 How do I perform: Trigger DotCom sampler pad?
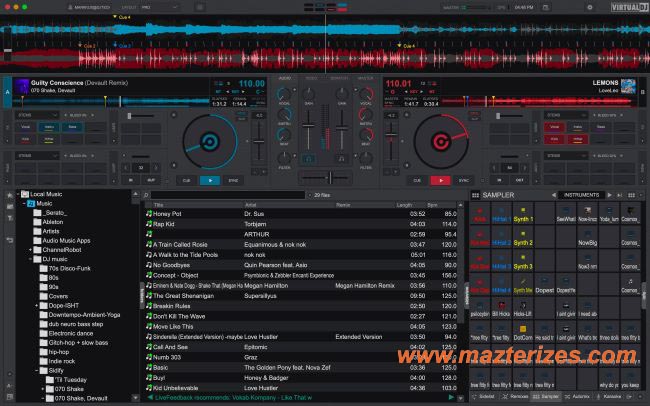point(523,332)
